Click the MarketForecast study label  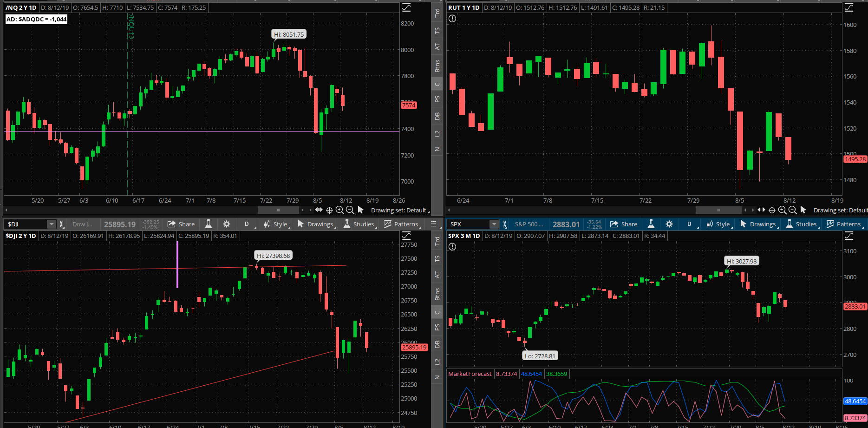pyautogui.click(x=470, y=374)
